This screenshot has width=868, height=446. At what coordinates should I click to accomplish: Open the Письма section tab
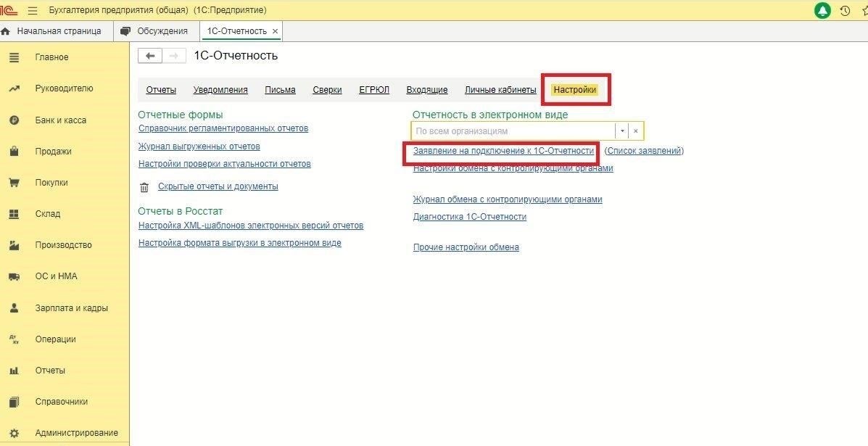(280, 90)
